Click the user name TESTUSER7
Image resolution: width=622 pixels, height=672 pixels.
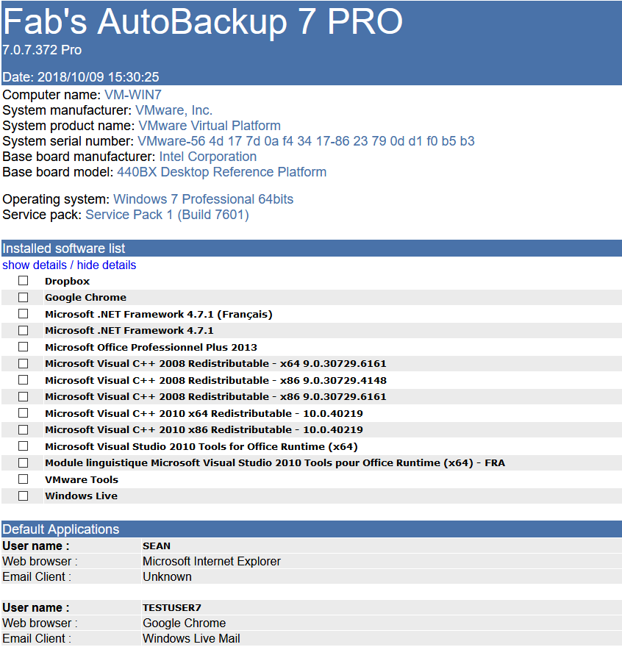[x=172, y=608]
